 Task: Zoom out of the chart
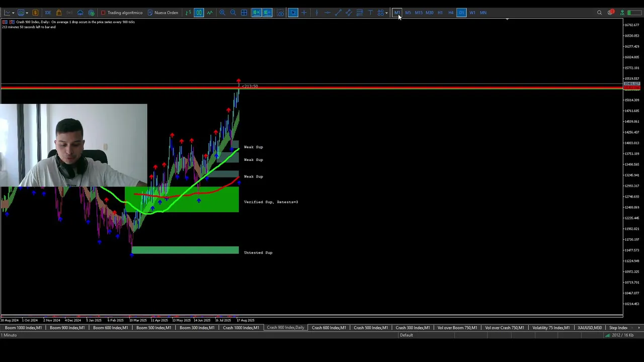click(233, 13)
